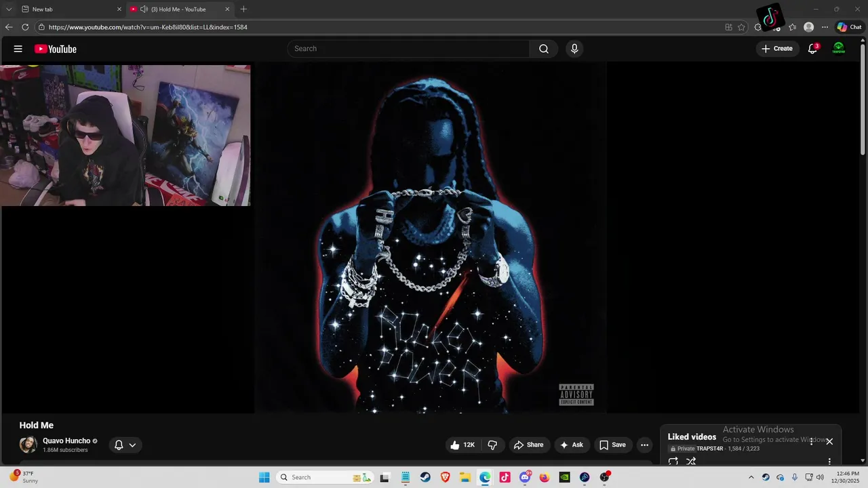Click the magnifier search button
The image size is (868, 488).
tap(544, 49)
